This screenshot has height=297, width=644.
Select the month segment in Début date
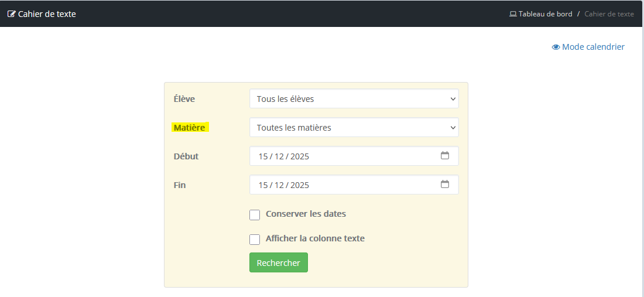pos(279,156)
